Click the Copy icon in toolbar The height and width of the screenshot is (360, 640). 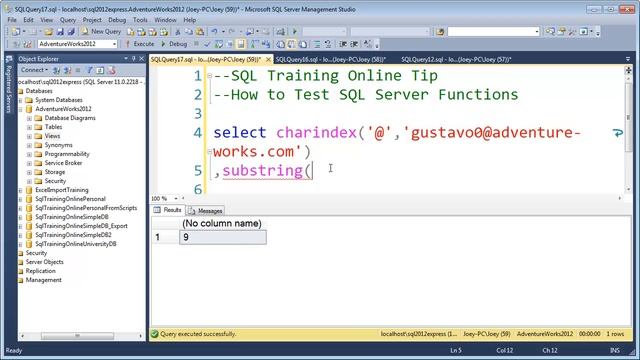[189, 31]
